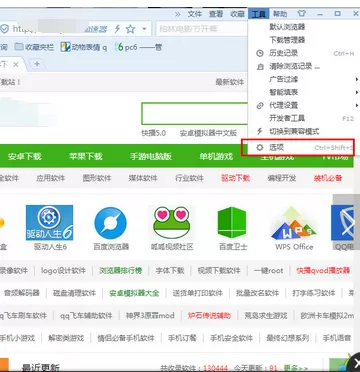Click the WPS Office icon
The height and width of the screenshot is (372, 360).
click(294, 223)
